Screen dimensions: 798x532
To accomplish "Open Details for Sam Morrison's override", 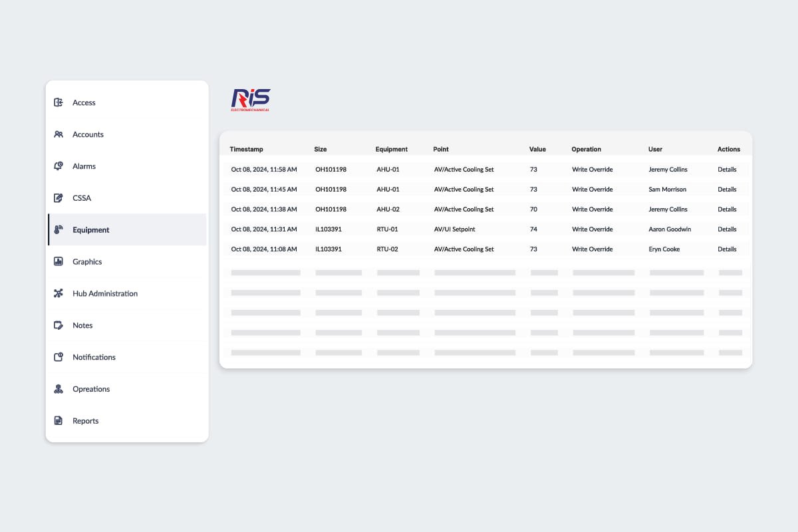I will 727,190.
